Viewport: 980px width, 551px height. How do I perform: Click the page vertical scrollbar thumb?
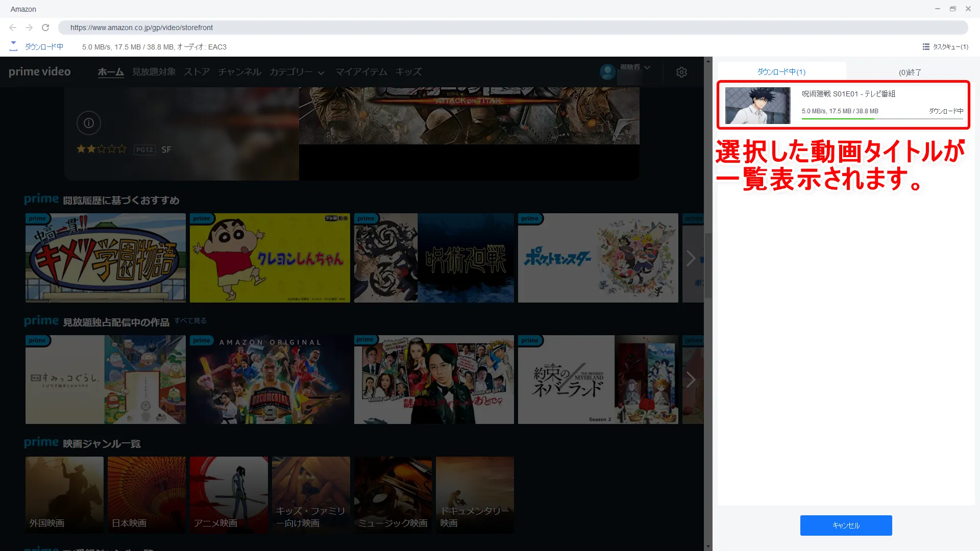[x=708, y=265]
